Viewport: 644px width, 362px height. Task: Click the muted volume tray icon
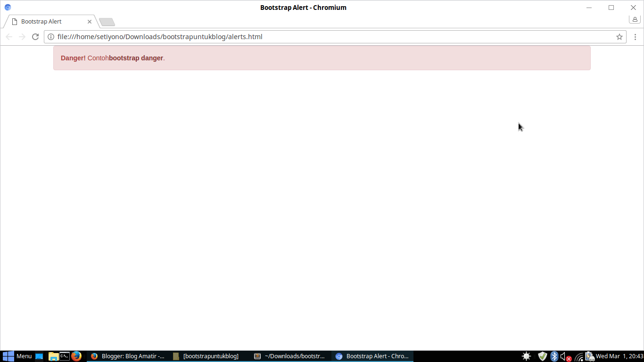pos(566,357)
